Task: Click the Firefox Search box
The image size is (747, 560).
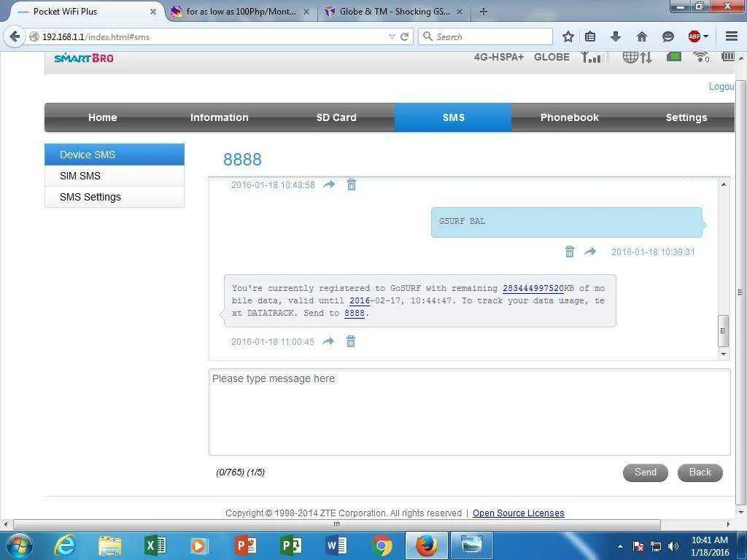Action: [x=485, y=36]
